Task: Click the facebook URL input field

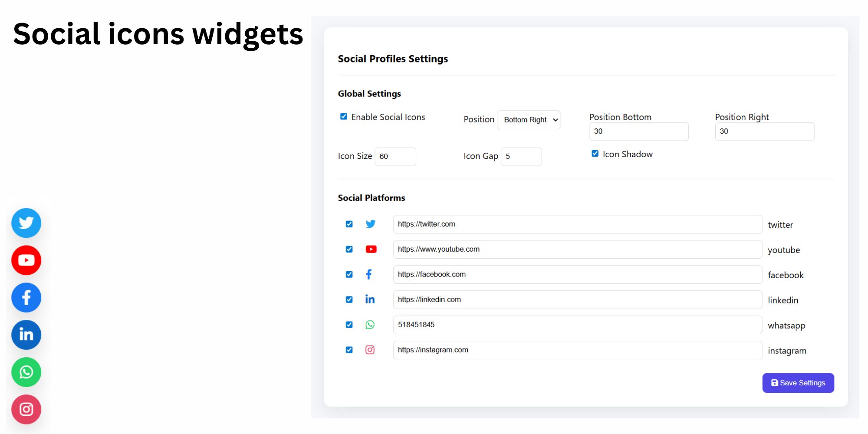Action: pos(578,275)
